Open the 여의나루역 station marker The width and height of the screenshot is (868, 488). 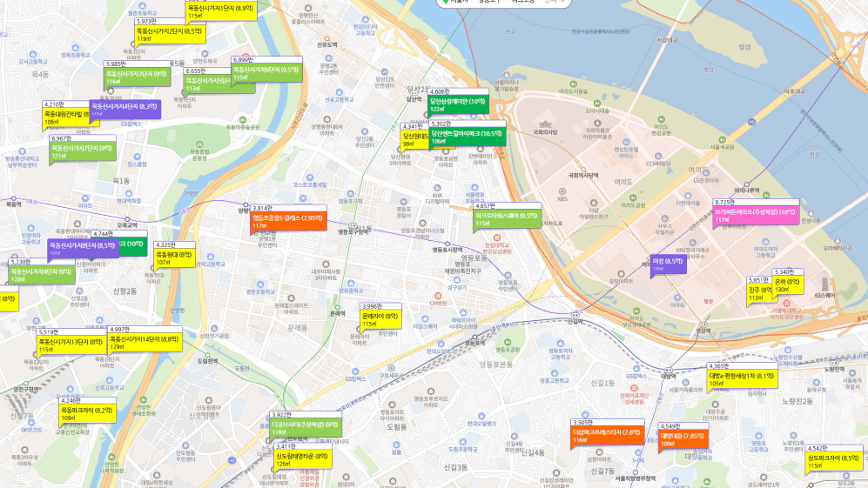point(746,184)
